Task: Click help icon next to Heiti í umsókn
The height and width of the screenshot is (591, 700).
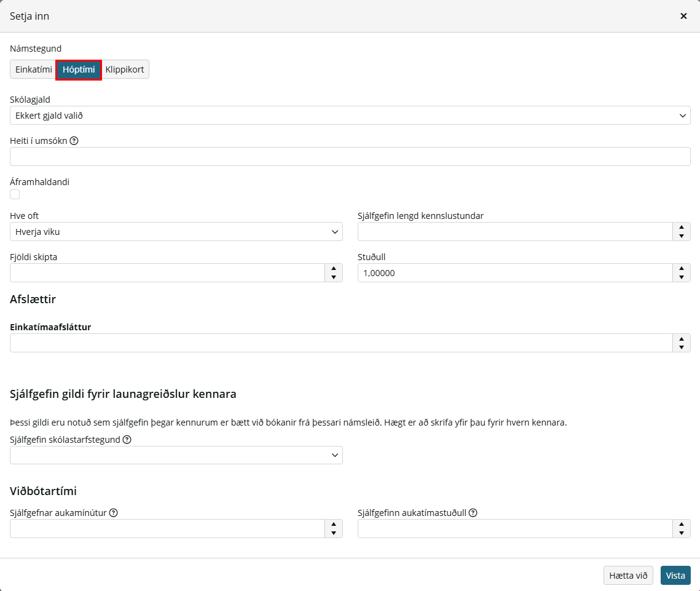Action: (x=74, y=141)
